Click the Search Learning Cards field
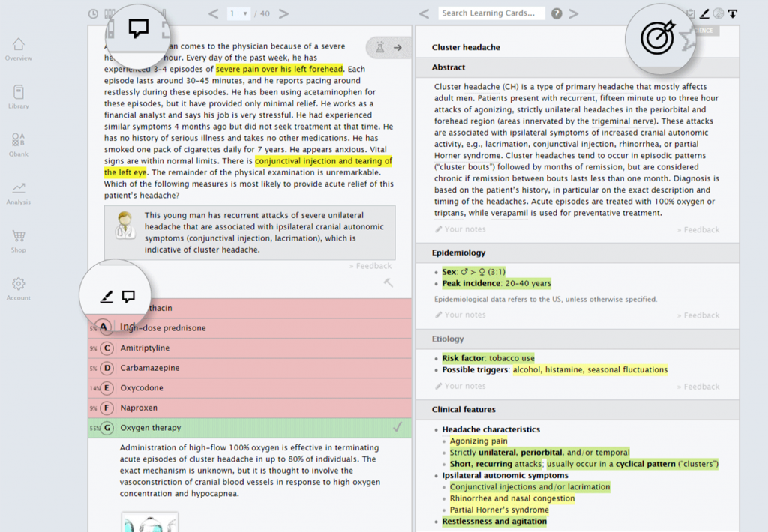768x532 pixels. point(491,13)
